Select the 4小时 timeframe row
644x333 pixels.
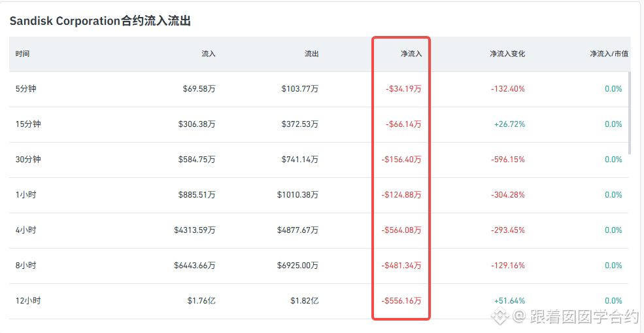click(x=318, y=230)
